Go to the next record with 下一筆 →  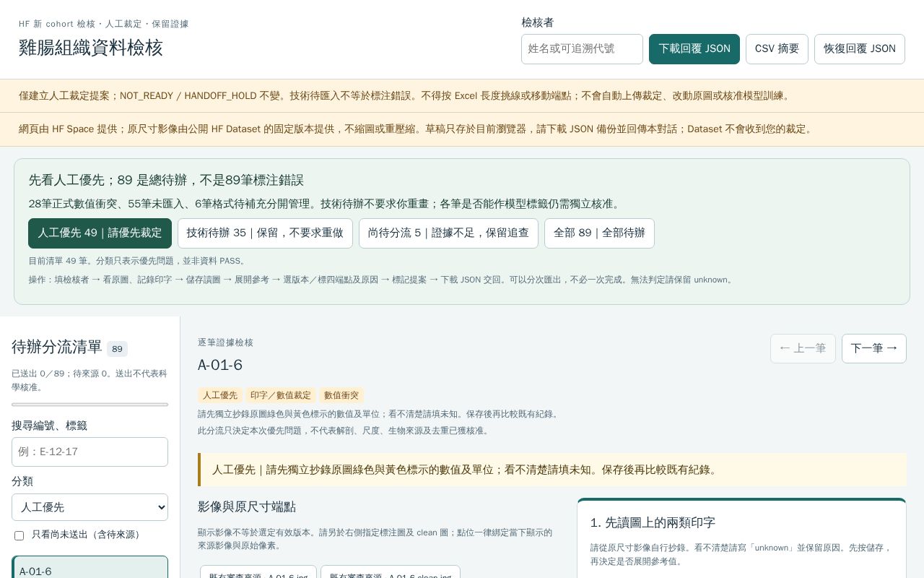pos(874,348)
